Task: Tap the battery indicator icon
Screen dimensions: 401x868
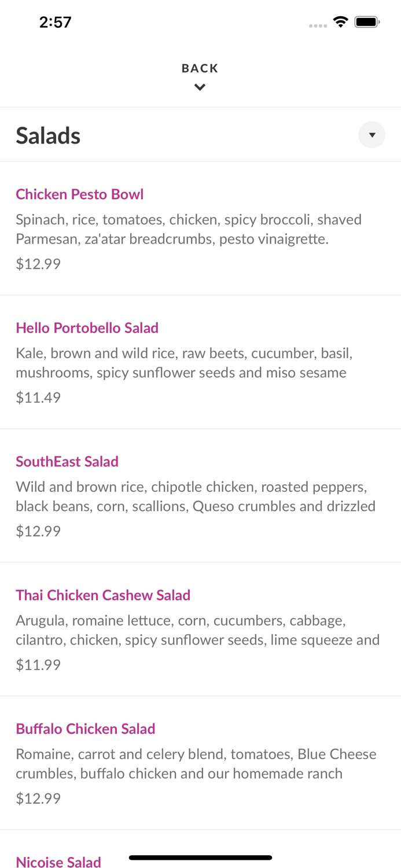Action: [367, 21]
